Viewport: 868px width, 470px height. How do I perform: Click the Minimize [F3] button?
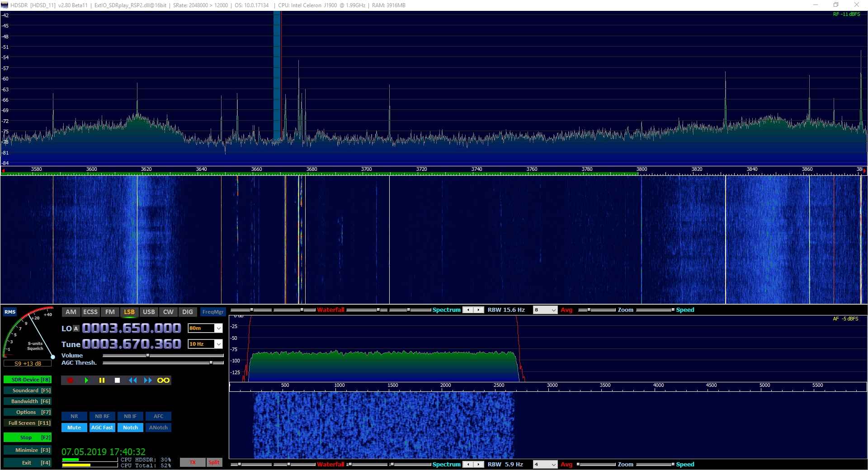(28, 450)
